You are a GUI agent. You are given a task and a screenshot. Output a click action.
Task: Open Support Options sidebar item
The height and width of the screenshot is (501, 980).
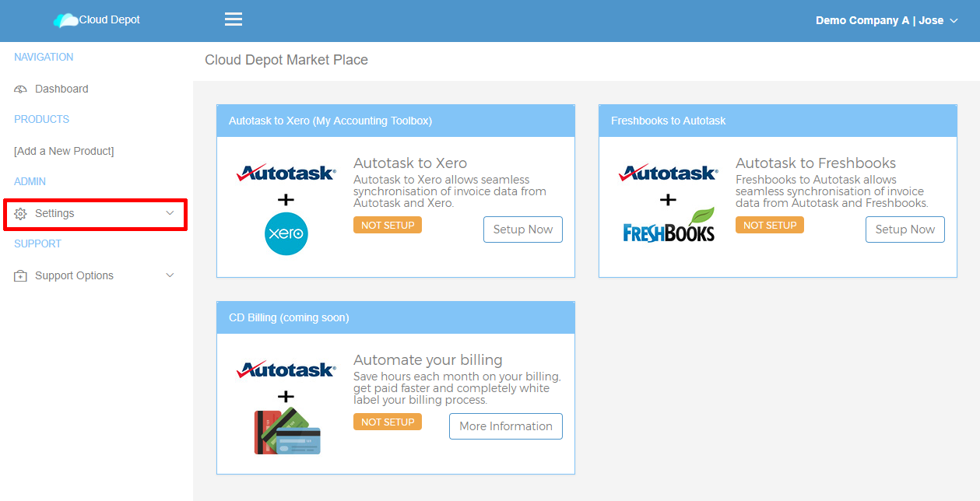tap(97, 275)
